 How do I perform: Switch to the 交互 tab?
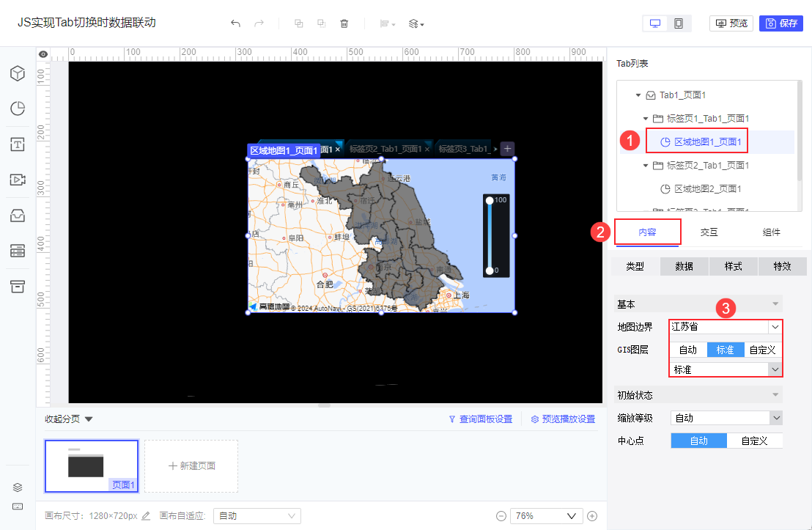(709, 232)
